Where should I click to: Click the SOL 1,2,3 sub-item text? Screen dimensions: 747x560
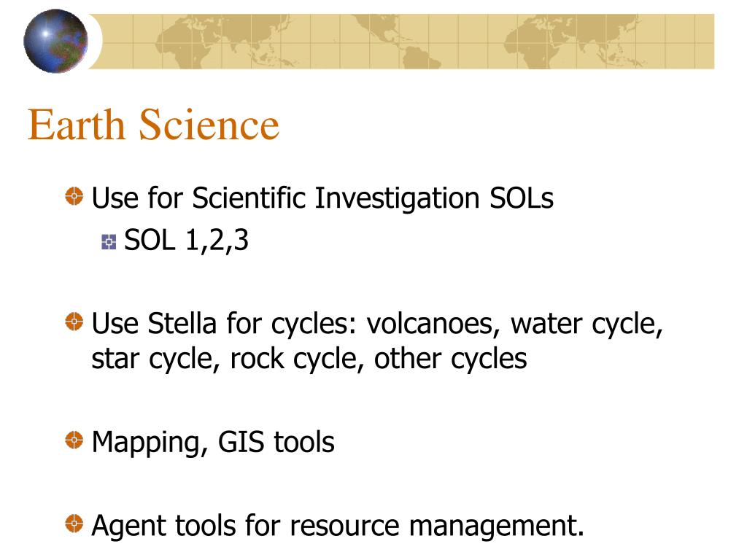pos(186,241)
